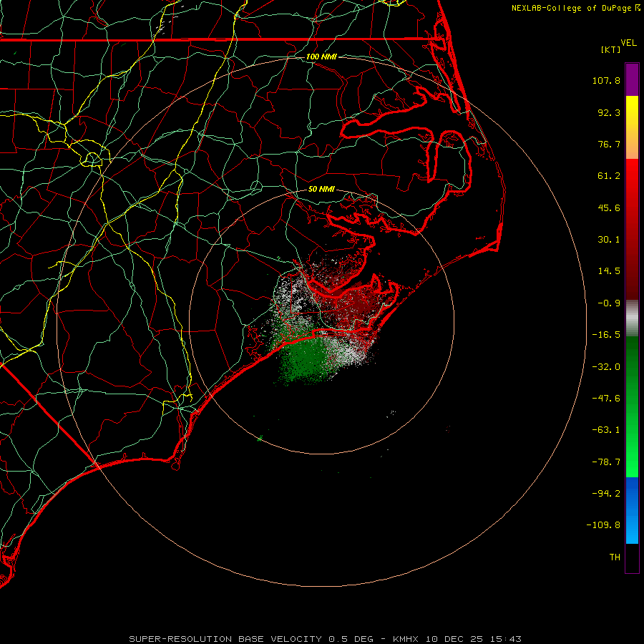This screenshot has height=644, width=644.
Task: Pick the purple segment of the velocity scale
Action: pyautogui.click(x=632, y=79)
